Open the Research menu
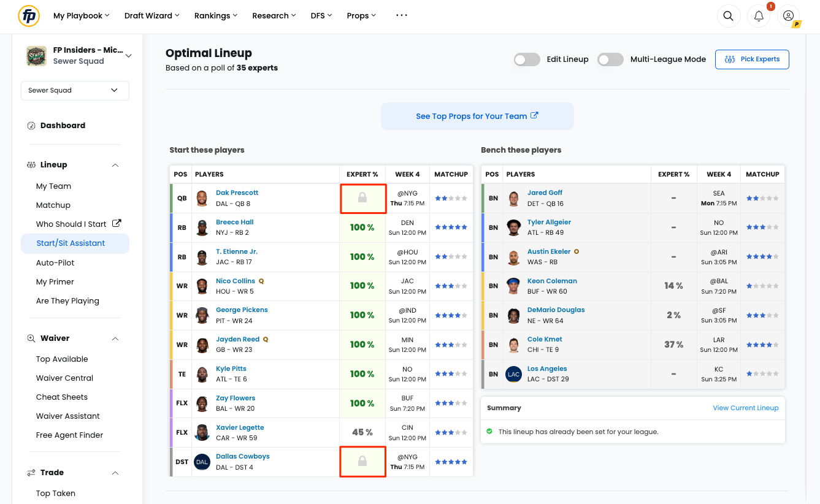The width and height of the screenshot is (820, 504). tap(274, 16)
